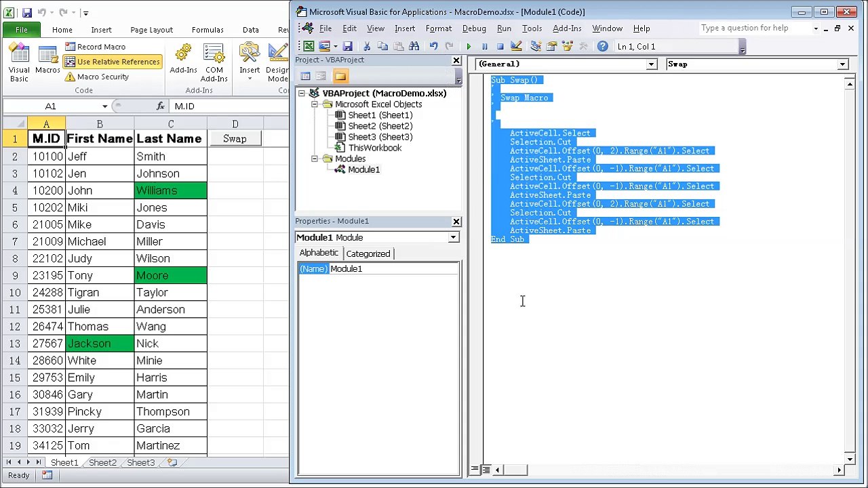Select Alphabetic tab in Properties panel
This screenshot has height=488, width=868.
[x=319, y=253]
